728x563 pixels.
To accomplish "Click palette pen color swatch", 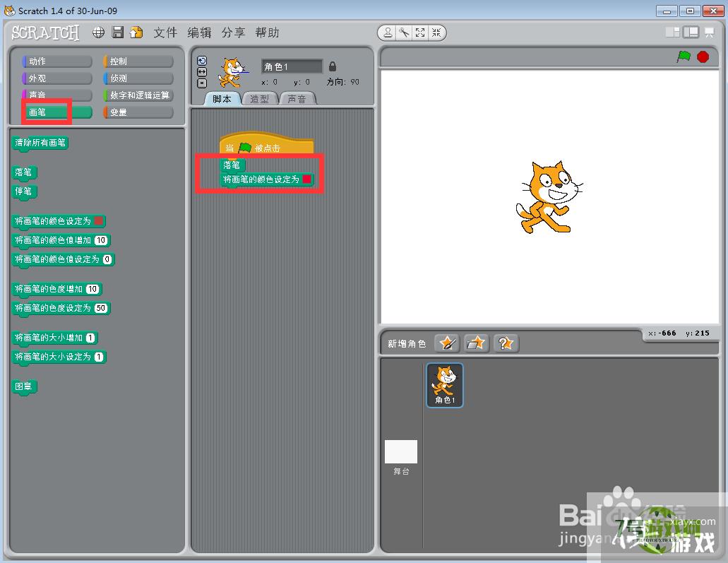I will coord(98,220).
